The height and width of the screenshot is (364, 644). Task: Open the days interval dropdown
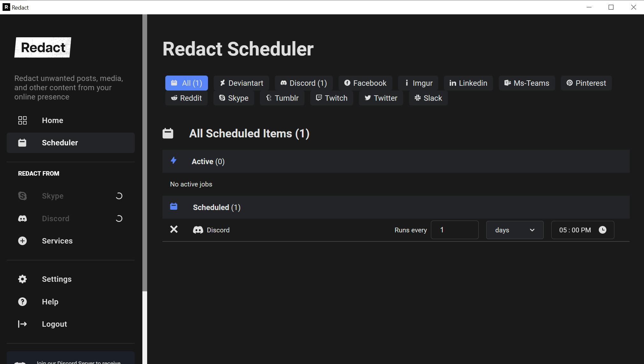515,230
